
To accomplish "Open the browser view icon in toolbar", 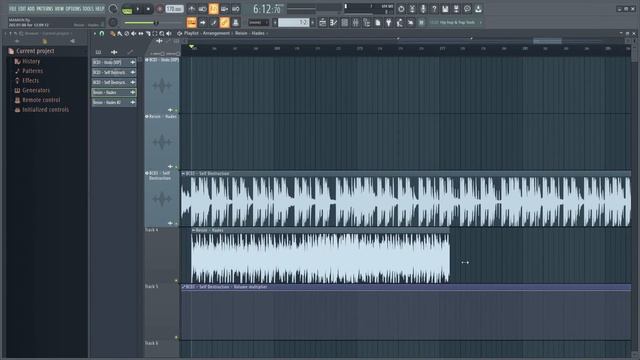I will click(367, 22).
